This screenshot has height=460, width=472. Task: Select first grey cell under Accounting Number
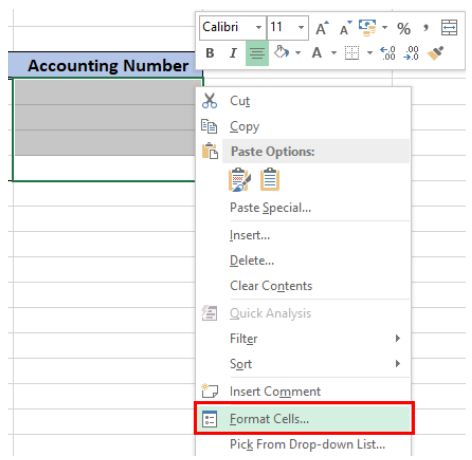(x=105, y=92)
